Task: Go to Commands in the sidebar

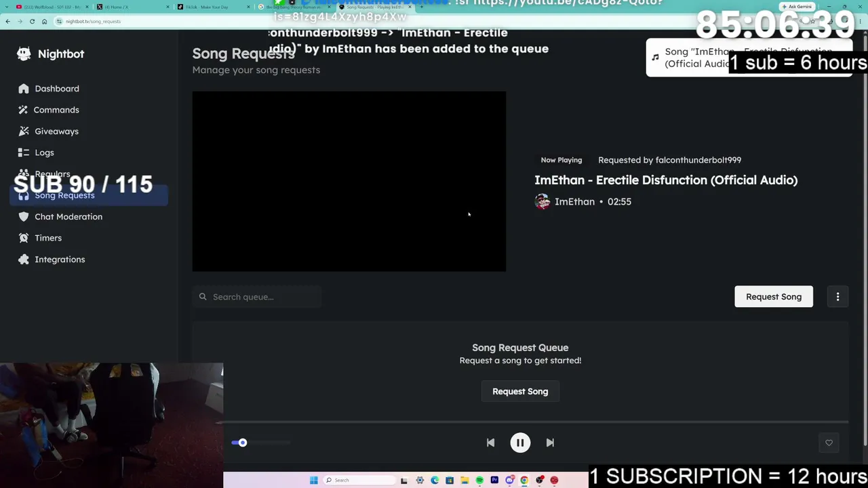Action: coord(56,110)
